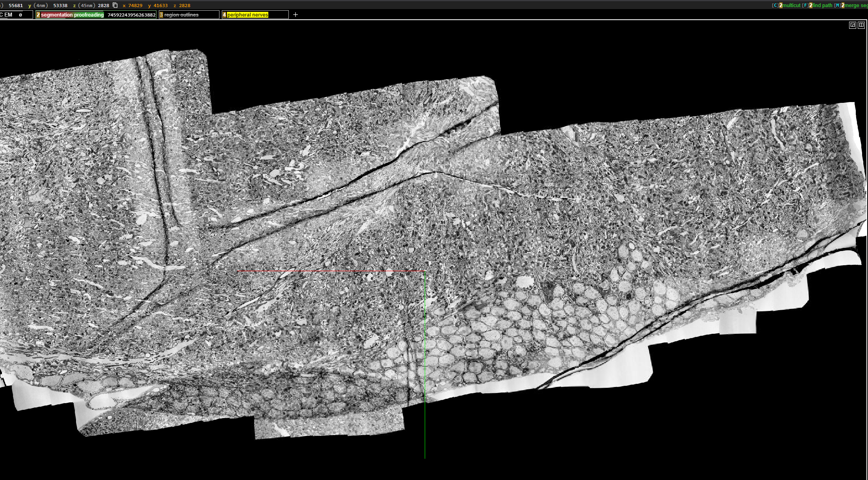Click the copy position clipboard icon
The width and height of the screenshot is (868, 480).
[115, 5]
